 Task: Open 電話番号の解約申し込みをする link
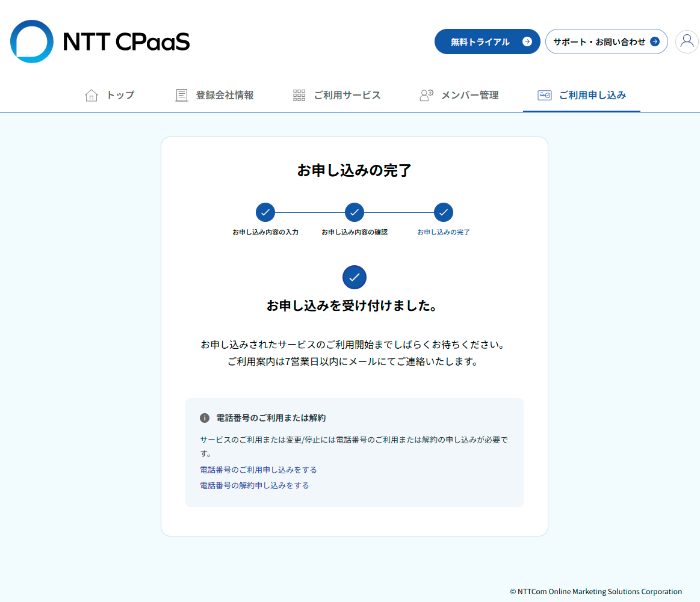254,485
